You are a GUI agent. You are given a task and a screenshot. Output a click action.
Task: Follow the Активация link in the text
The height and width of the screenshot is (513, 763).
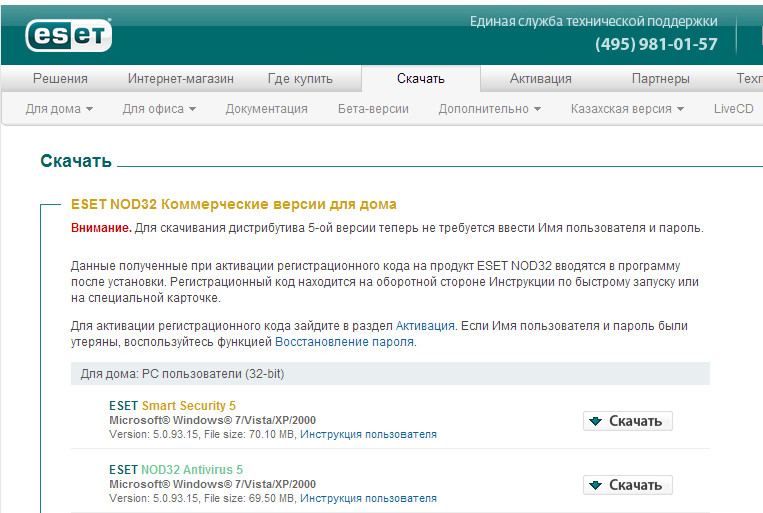pyautogui.click(x=425, y=326)
